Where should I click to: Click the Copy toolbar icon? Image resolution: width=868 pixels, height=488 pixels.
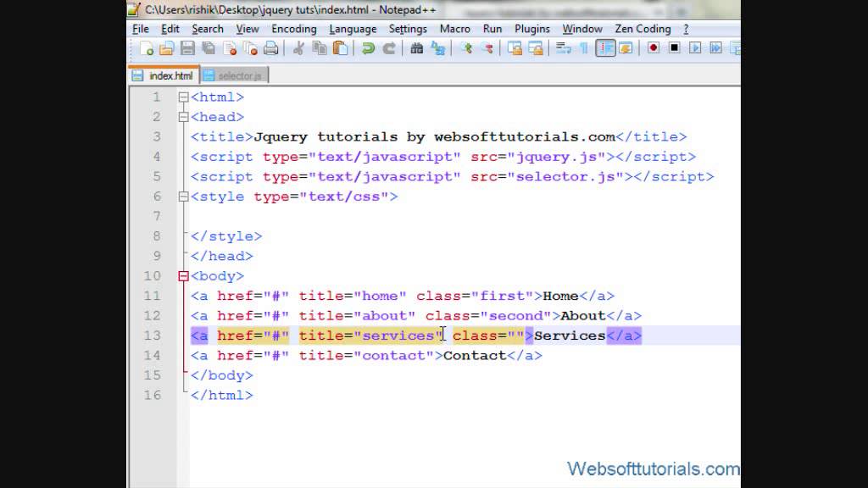click(x=320, y=48)
